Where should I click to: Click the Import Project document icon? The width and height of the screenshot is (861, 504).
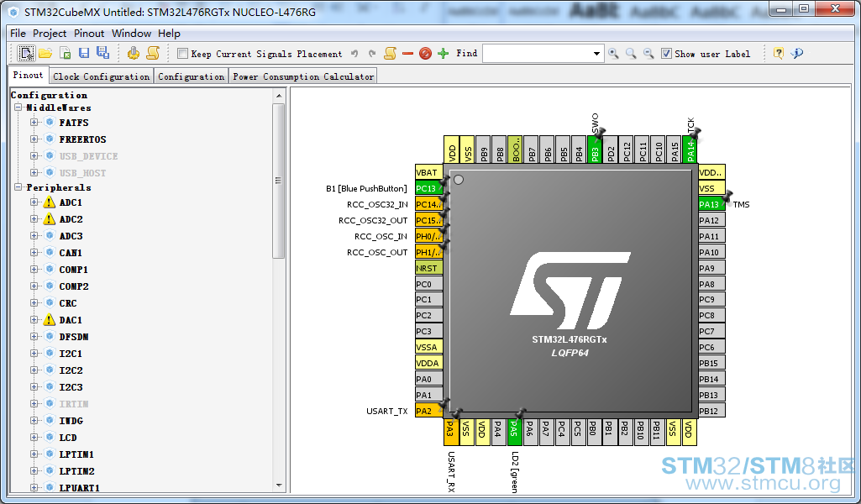(x=65, y=53)
